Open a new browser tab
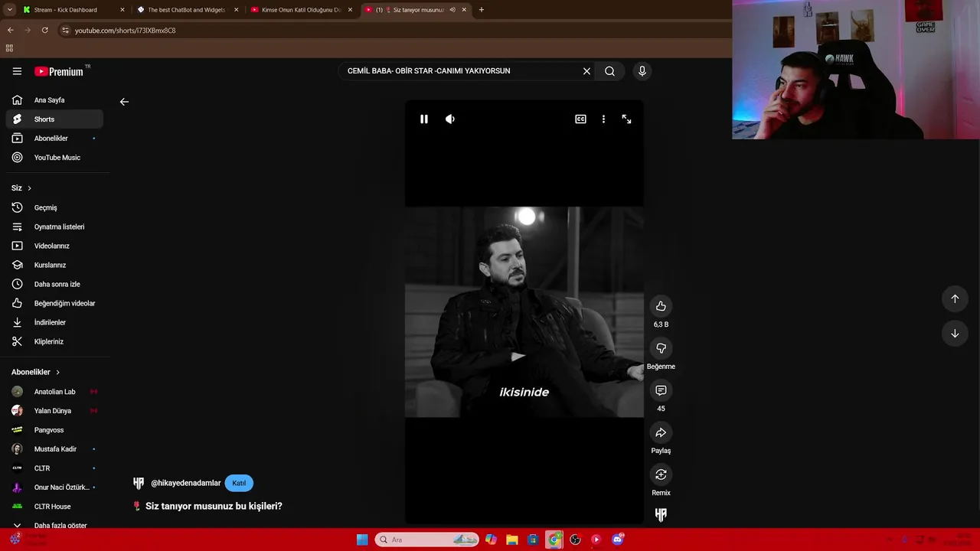This screenshot has height=551, width=980. pyautogui.click(x=482, y=10)
